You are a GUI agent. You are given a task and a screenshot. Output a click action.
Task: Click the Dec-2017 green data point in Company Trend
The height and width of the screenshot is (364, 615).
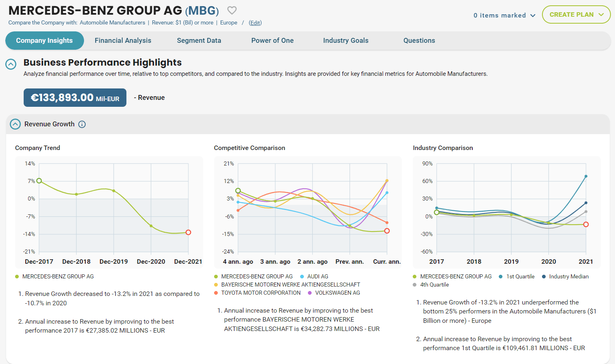click(x=39, y=181)
